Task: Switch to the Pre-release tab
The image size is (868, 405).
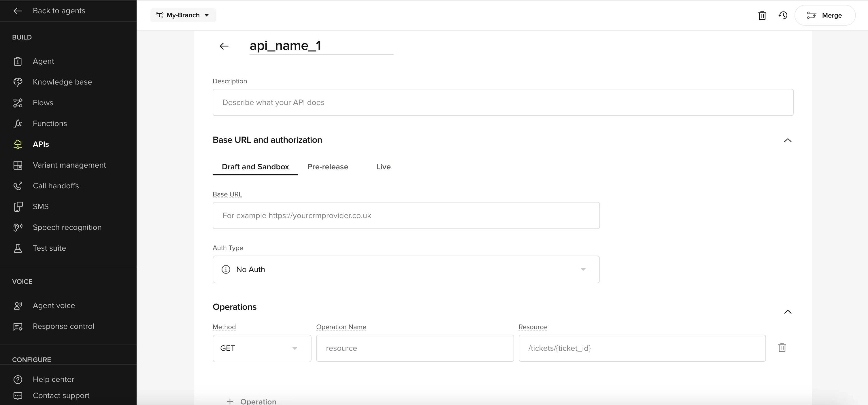Action: (x=328, y=166)
